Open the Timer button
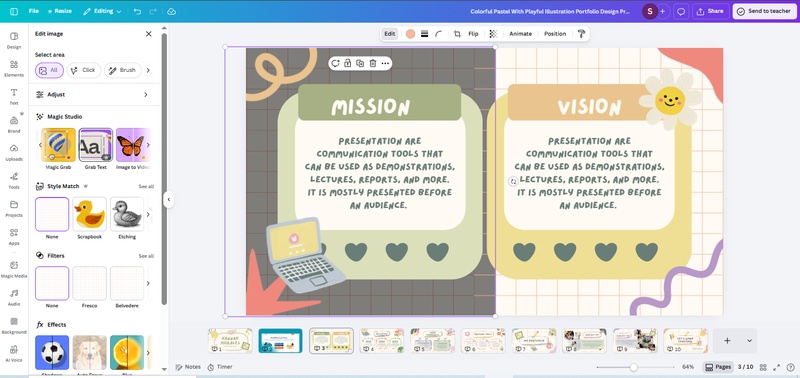Image resolution: width=800 pixels, height=378 pixels. (x=220, y=367)
